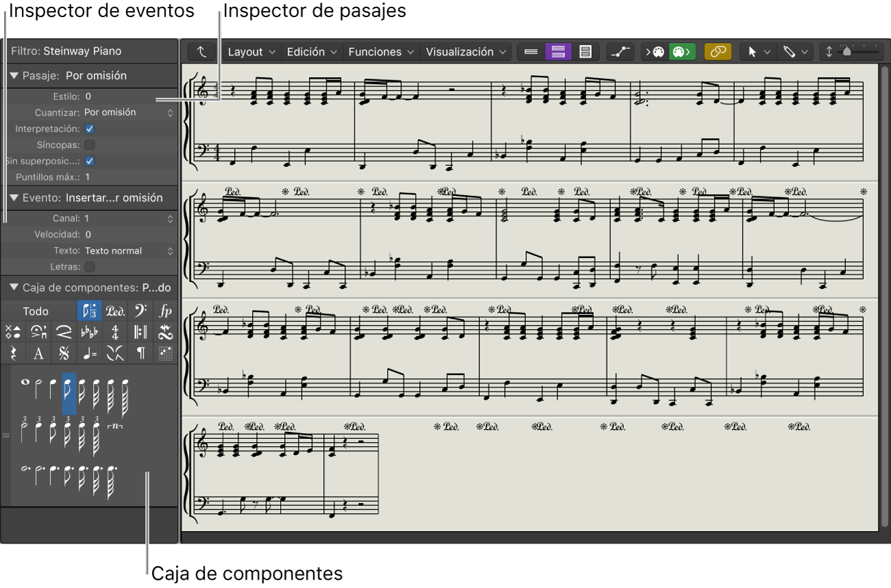Uncheck the Interpretación checkbox
891x588 pixels.
pyautogui.click(x=90, y=129)
